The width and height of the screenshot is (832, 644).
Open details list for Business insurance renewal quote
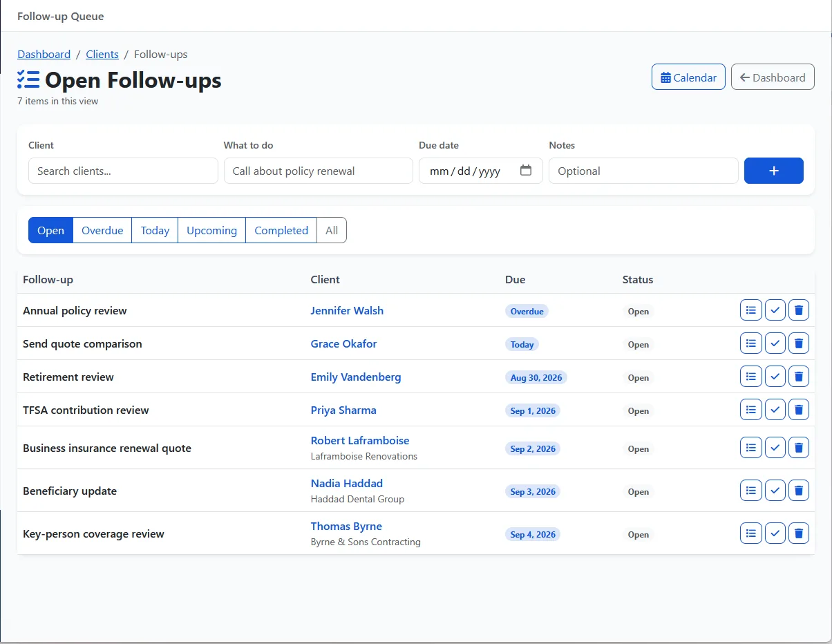(751, 448)
